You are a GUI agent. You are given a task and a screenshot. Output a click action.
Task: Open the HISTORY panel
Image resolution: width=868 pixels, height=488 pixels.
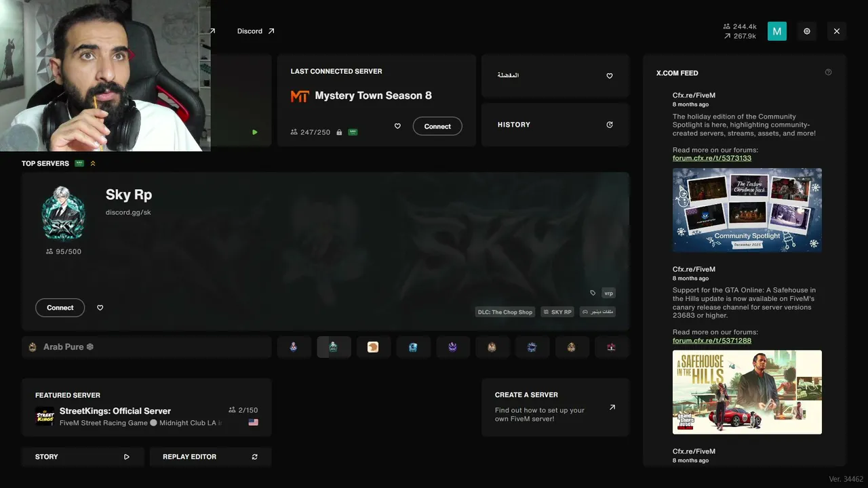(x=555, y=125)
